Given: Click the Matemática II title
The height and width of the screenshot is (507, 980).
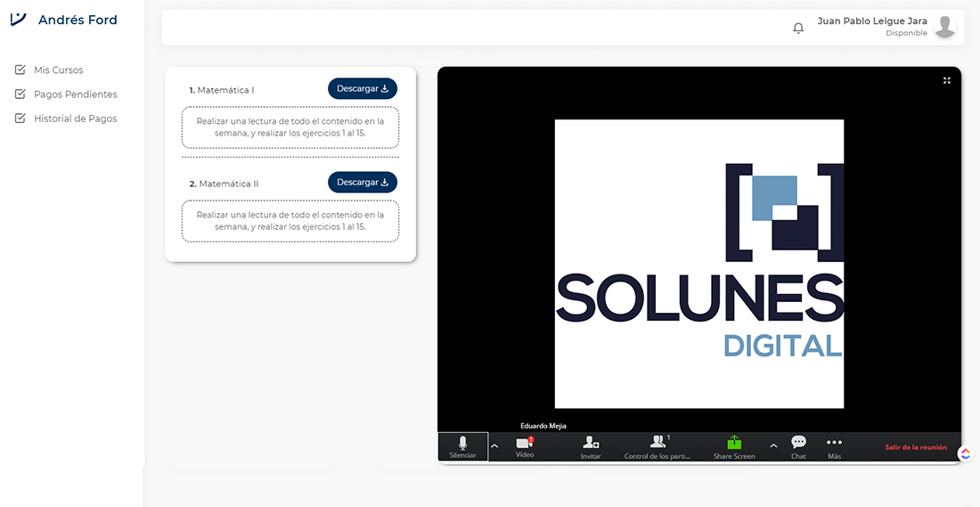Looking at the screenshot, I should click(224, 184).
